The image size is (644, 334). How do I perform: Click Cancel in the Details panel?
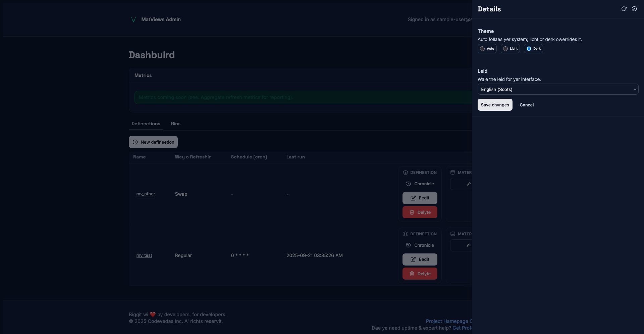click(x=527, y=105)
